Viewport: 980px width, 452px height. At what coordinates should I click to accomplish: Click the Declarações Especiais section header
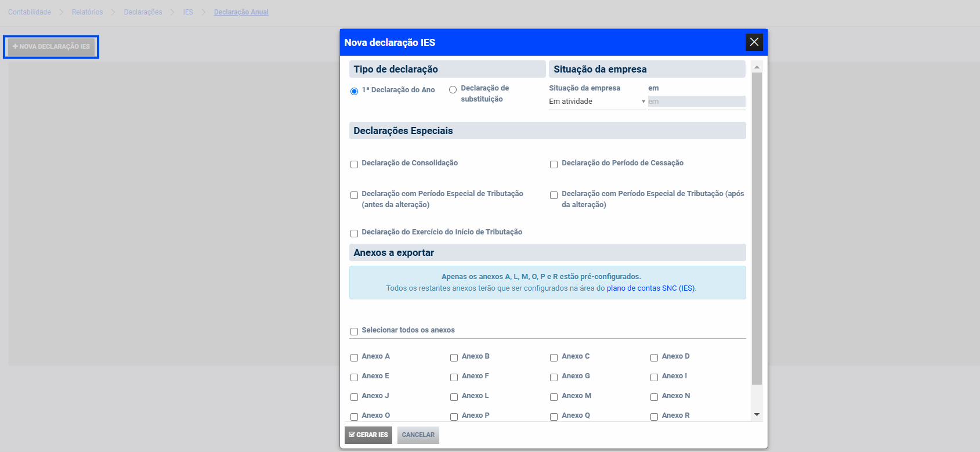[x=548, y=131]
